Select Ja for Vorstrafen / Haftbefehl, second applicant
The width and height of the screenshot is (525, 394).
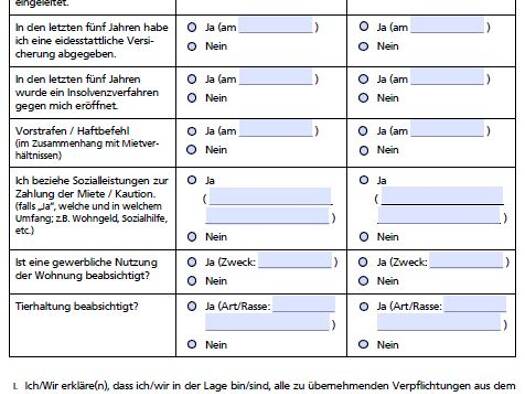pyautogui.click(x=363, y=131)
